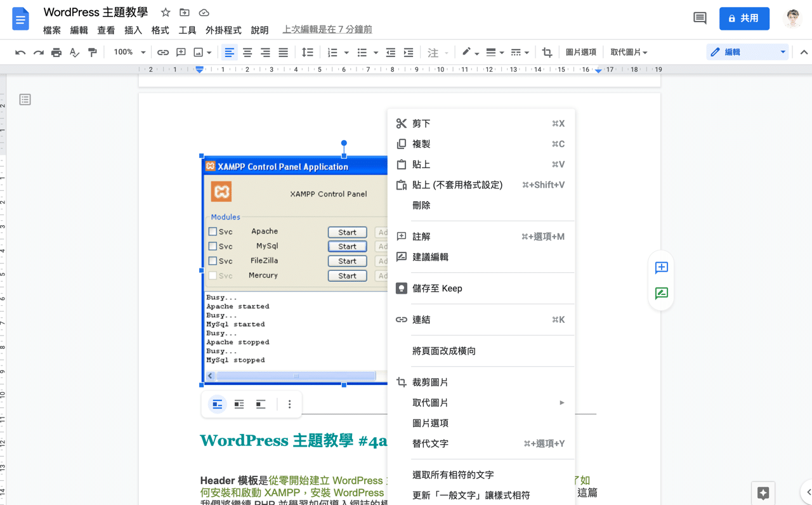Screen dimensions: 812x505
Task: Choose 儲存至 Keep from context menu
Action: point(481,289)
